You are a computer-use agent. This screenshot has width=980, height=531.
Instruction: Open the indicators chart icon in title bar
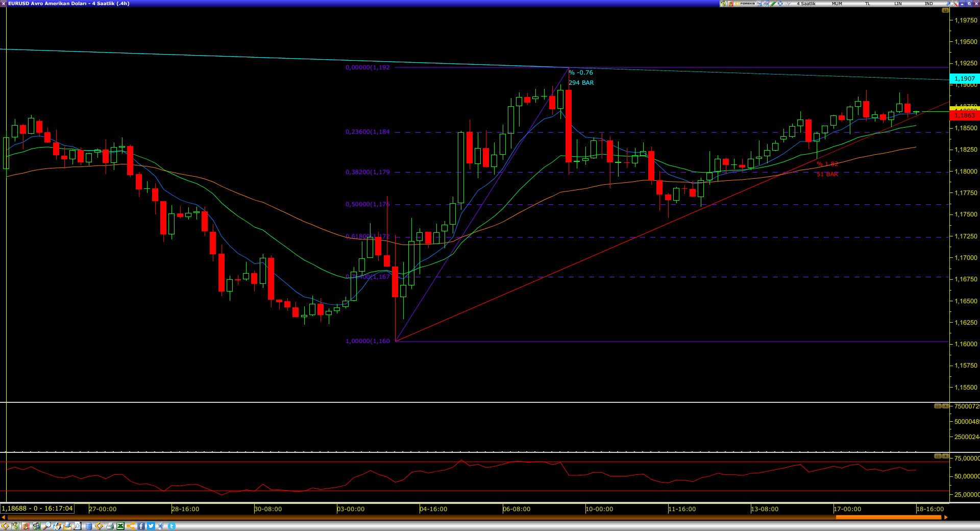coord(766,4)
